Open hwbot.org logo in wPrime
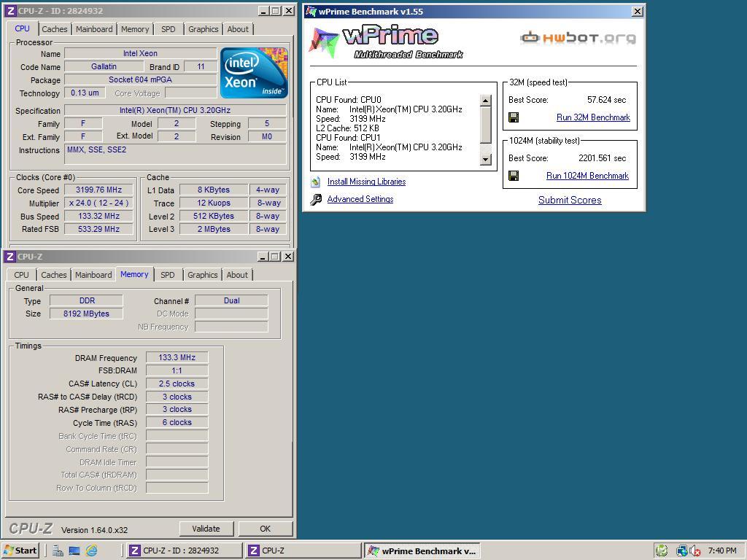 pos(578,38)
